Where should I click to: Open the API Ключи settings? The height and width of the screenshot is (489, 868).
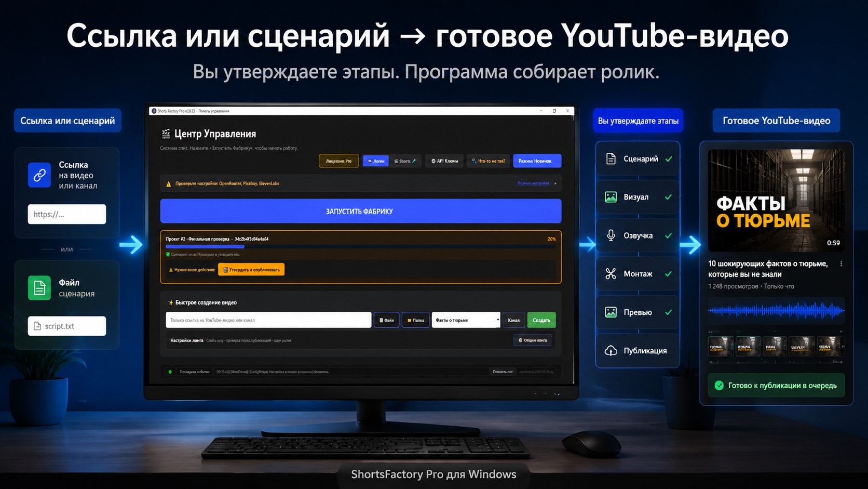[444, 161]
